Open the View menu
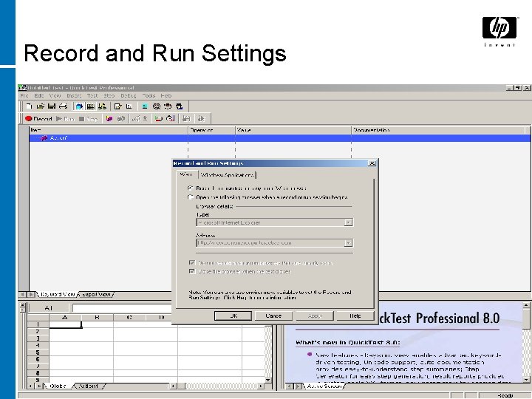 click(55, 95)
